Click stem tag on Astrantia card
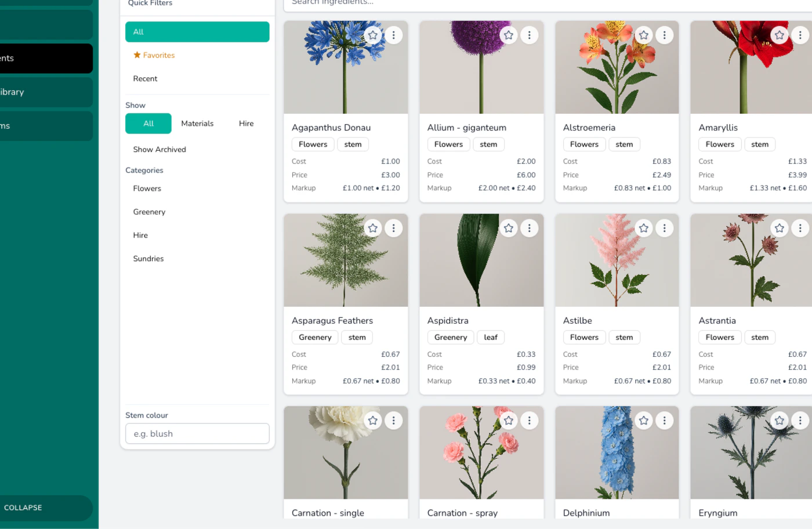 [x=760, y=338]
